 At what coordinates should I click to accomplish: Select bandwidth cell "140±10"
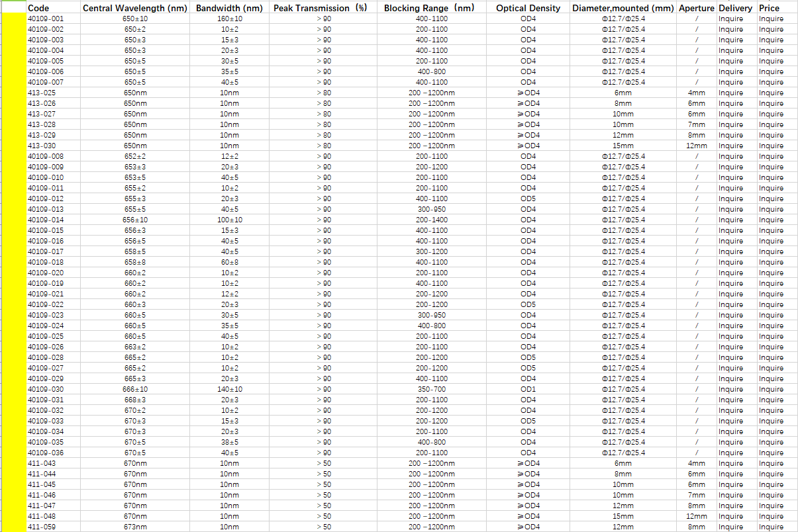(x=229, y=389)
